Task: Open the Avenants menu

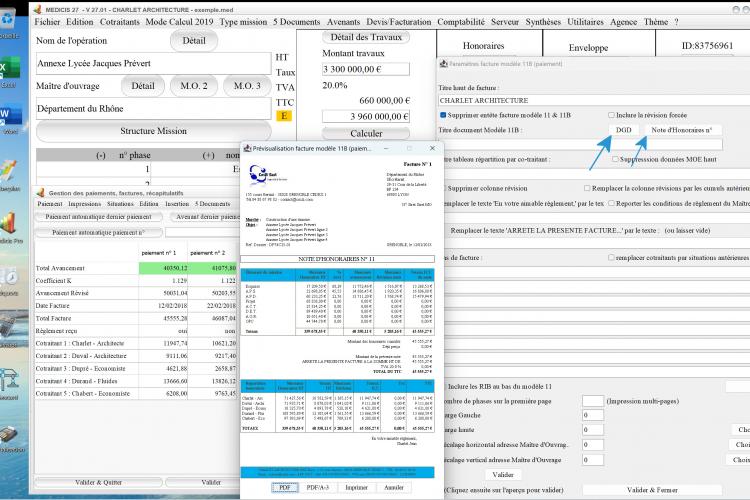Action: point(343,22)
